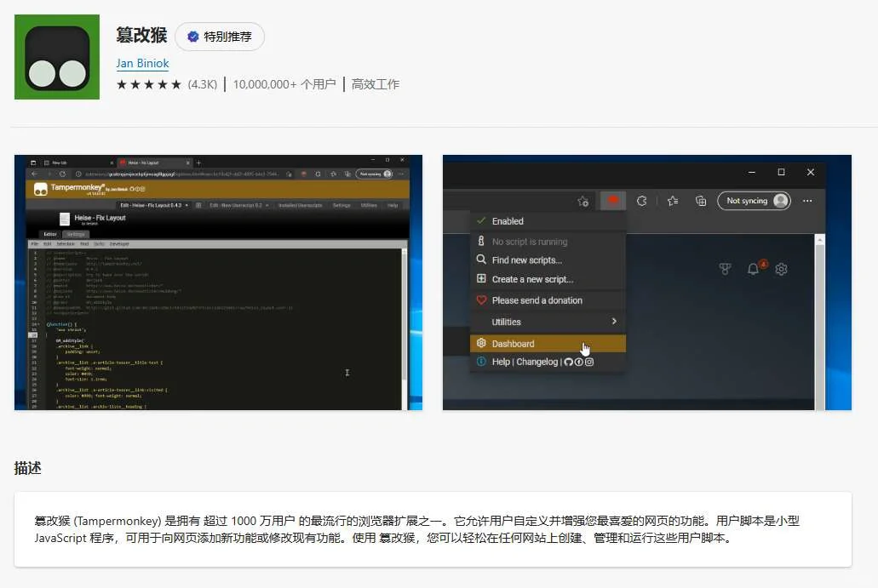The image size is (878, 588).
Task: Click the profile avatar in Not syncing button
Action: tap(780, 202)
